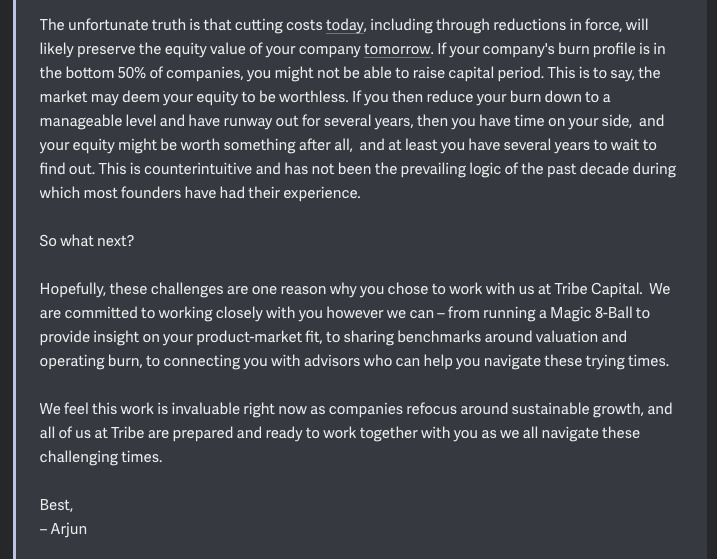The image size is (717, 559).
Task: Click "We feel this work" paragraph start
Action: click(x=96, y=408)
